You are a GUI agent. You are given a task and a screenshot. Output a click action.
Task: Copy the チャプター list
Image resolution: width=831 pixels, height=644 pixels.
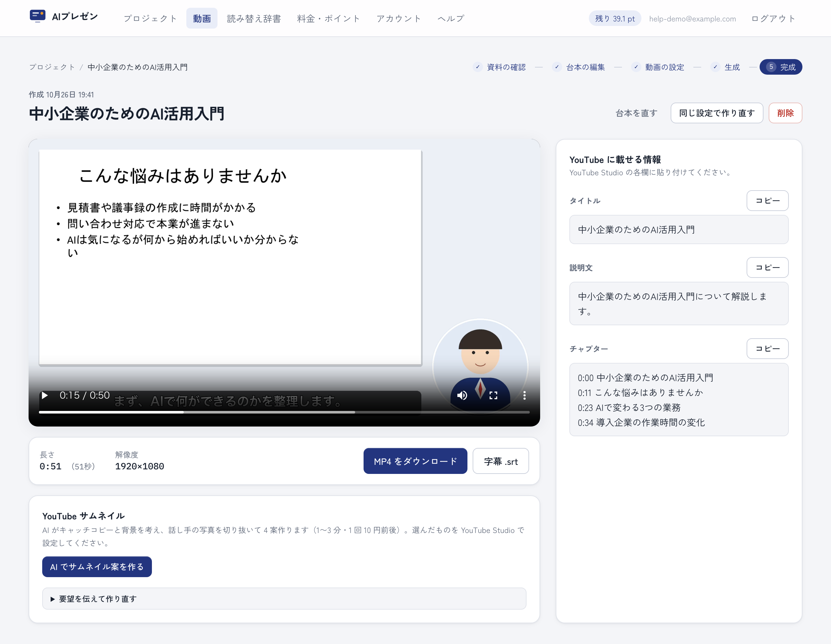click(x=767, y=348)
